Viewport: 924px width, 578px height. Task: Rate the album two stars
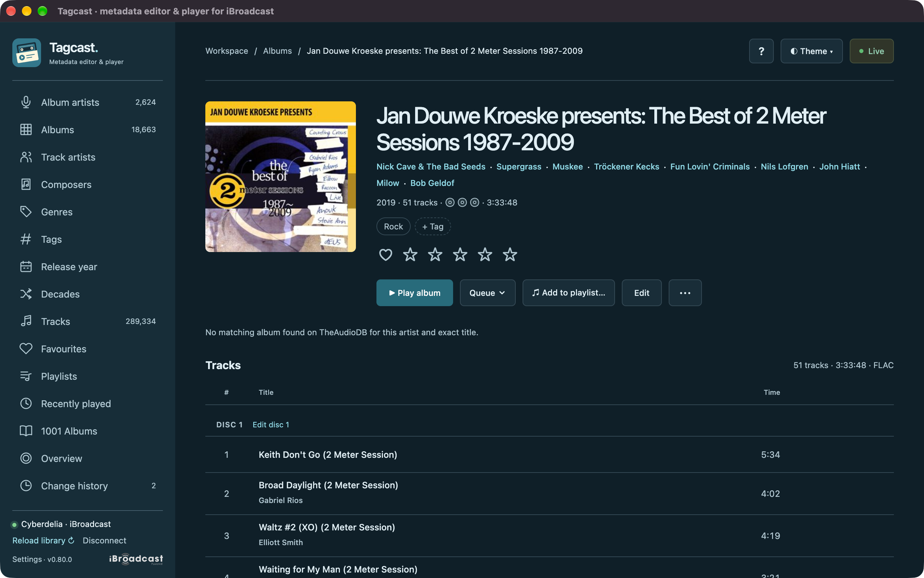point(435,255)
